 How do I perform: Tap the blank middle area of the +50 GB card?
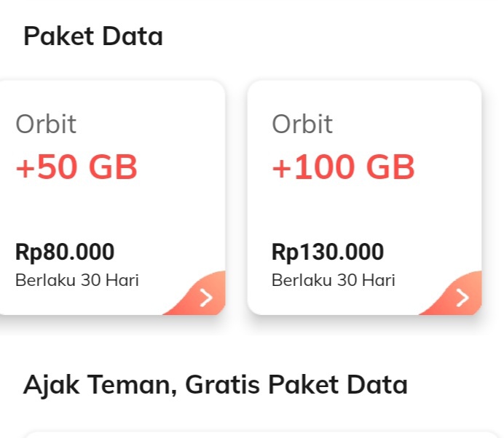pos(109,211)
